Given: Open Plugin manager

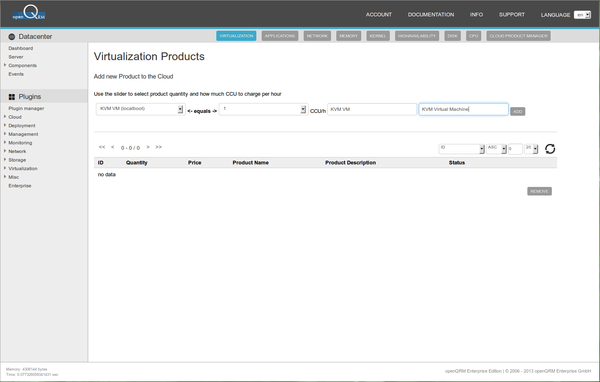Looking at the screenshot, I should [x=26, y=108].
